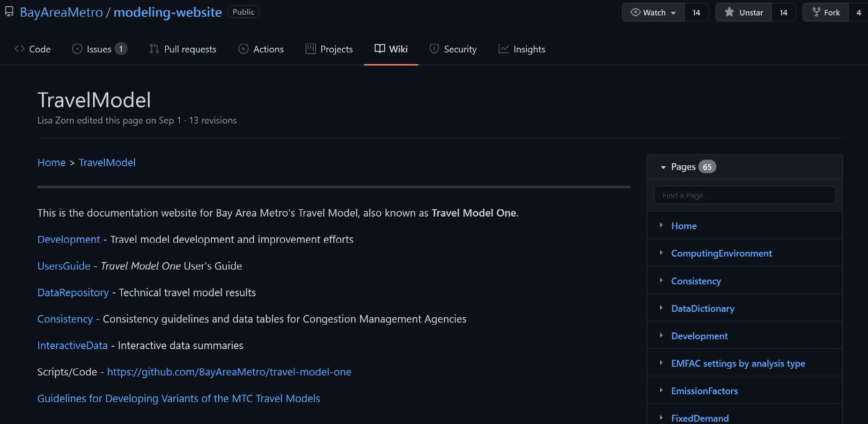Open ComputingEnvironment page from sidebar
868x424 pixels.
721,253
